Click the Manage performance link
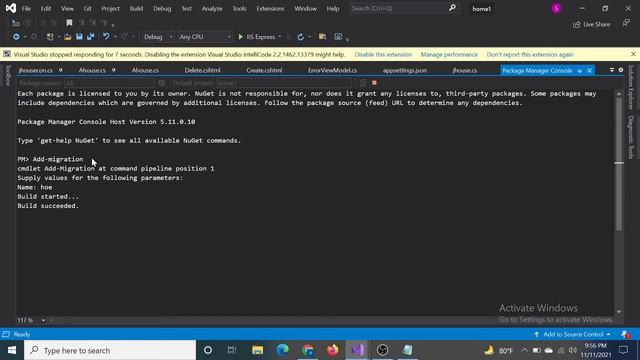The width and height of the screenshot is (640, 360). coord(449,54)
